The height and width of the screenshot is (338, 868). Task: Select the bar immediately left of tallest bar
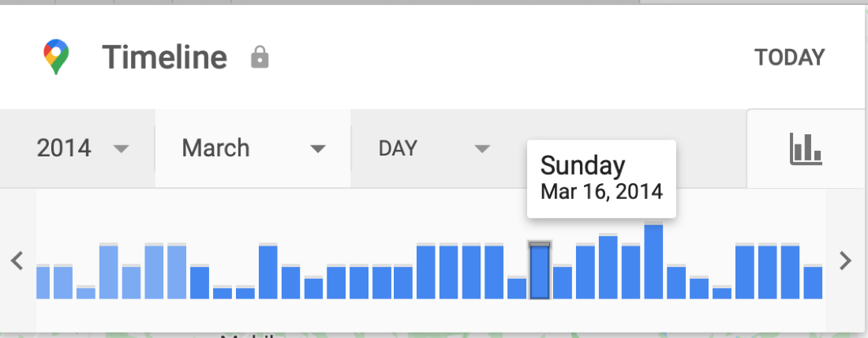click(630, 271)
